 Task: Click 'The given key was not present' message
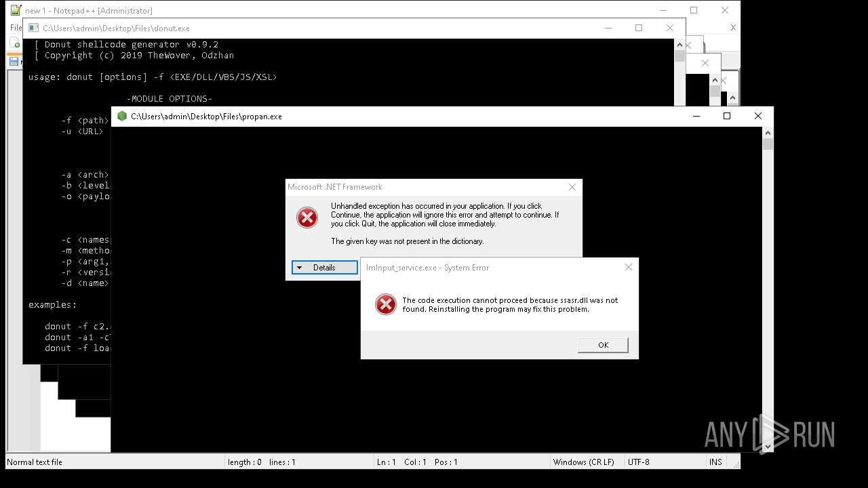point(408,241)
